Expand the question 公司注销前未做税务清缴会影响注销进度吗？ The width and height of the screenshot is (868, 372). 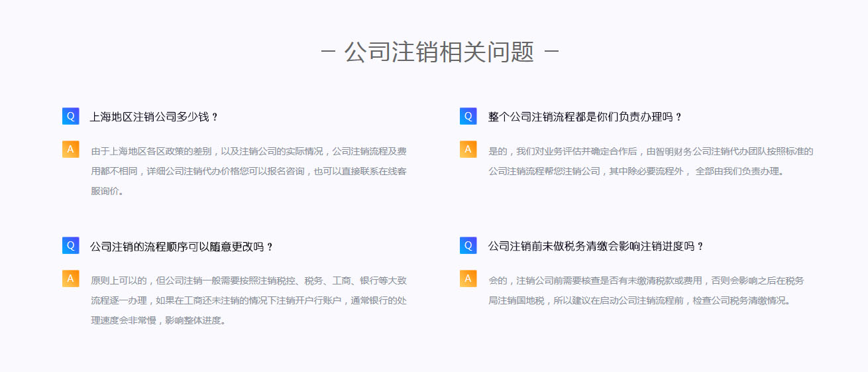[596, 246]
